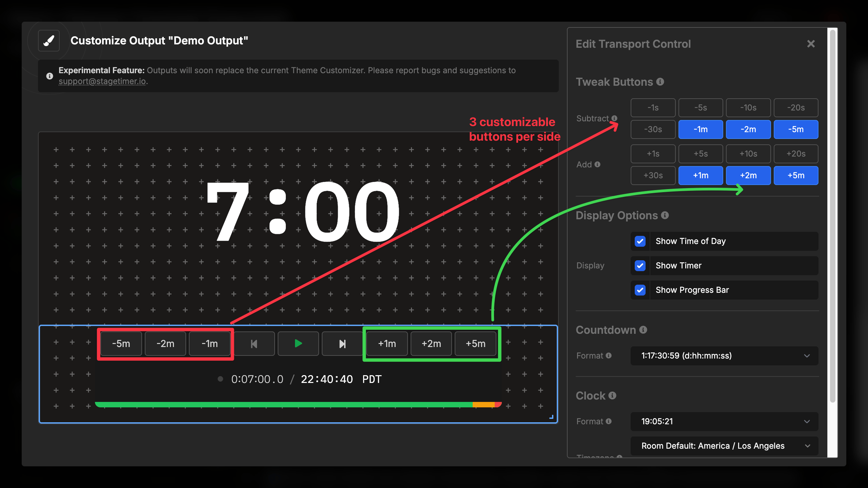868x488 pixels.
Task: Disable the Show Timer option
Action: click(x=640, y=265)
